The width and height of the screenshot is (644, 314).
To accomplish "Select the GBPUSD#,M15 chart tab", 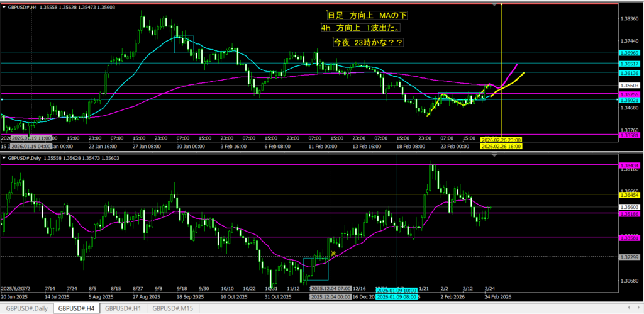I will (174, 308).
